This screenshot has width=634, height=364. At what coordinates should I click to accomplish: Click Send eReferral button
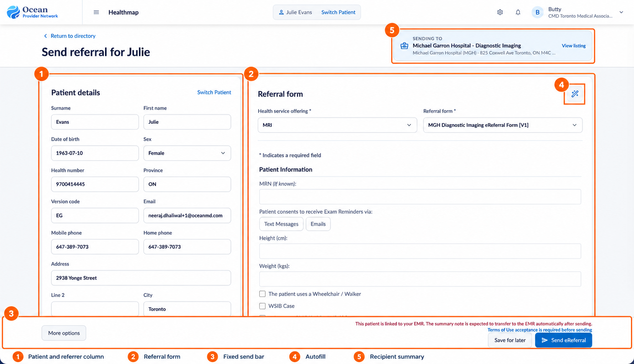(564, 340)
